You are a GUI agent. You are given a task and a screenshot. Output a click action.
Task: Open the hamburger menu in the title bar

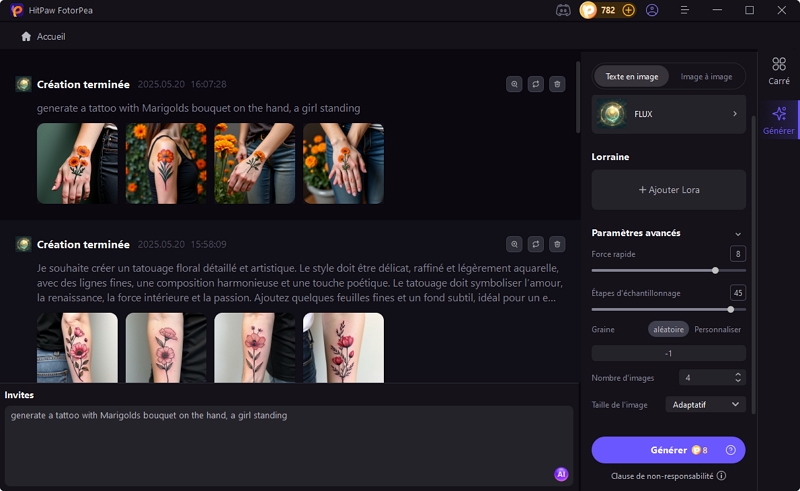click(685, 10)
